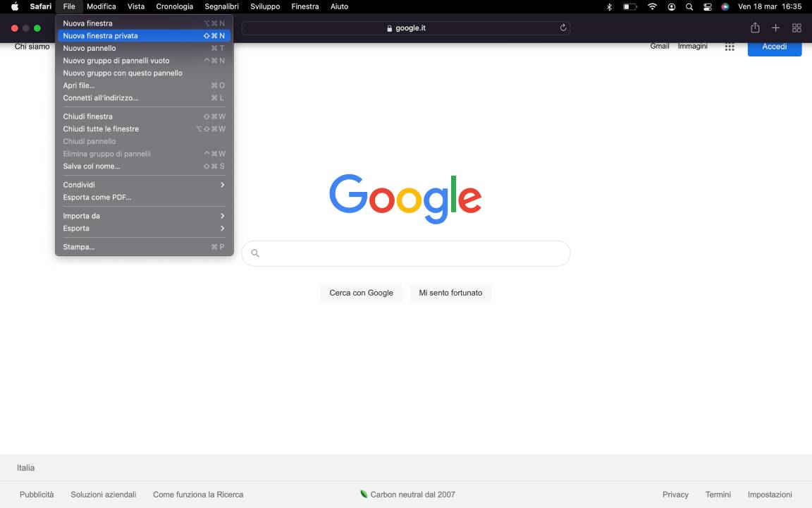Open the Google apps grid icon
The image size is (812, 508).
730,47
